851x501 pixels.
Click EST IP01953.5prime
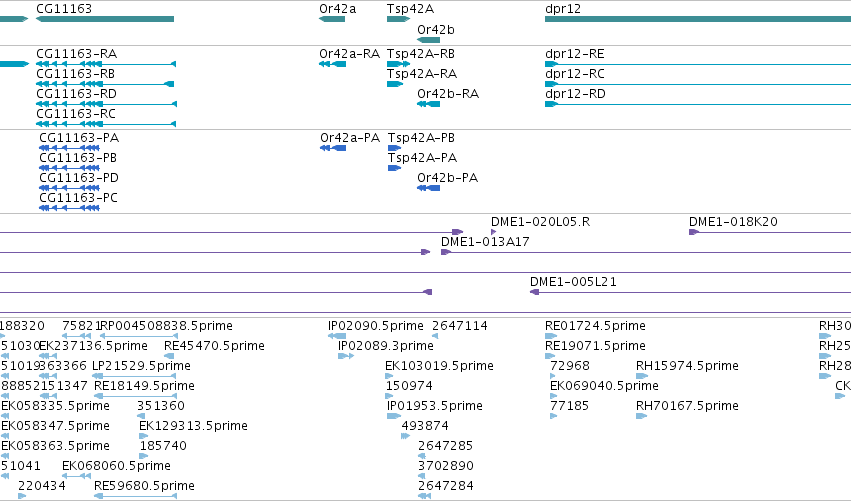[x=435, y=407]
